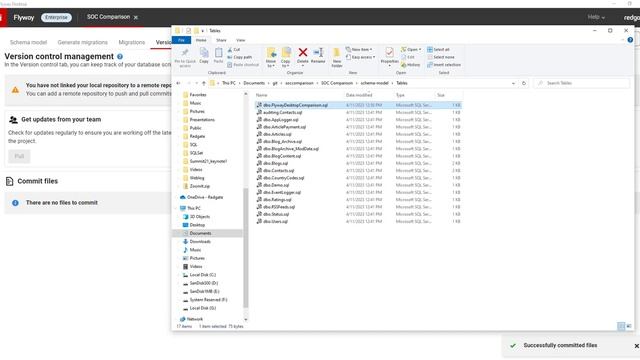The height and width of the screenshot is (360, 640).
Task: Click Documents in the breadcrumb path
Action: point(254,83)
